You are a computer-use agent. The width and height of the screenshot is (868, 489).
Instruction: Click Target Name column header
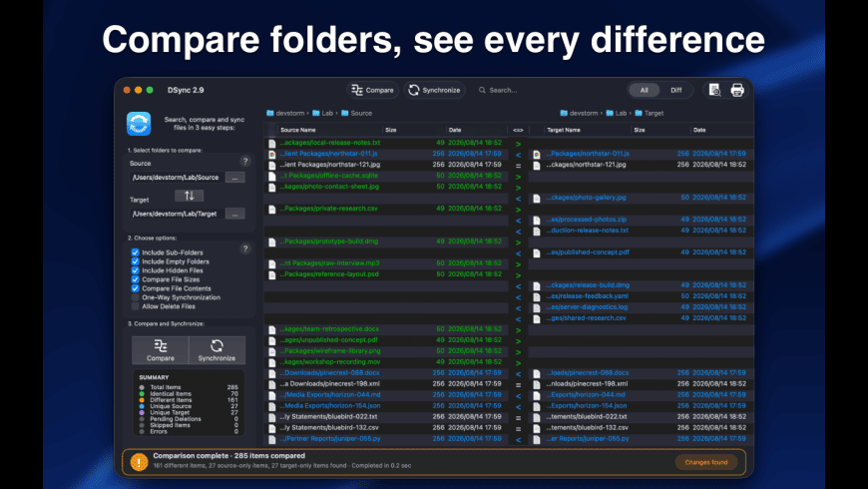(564, 130)
